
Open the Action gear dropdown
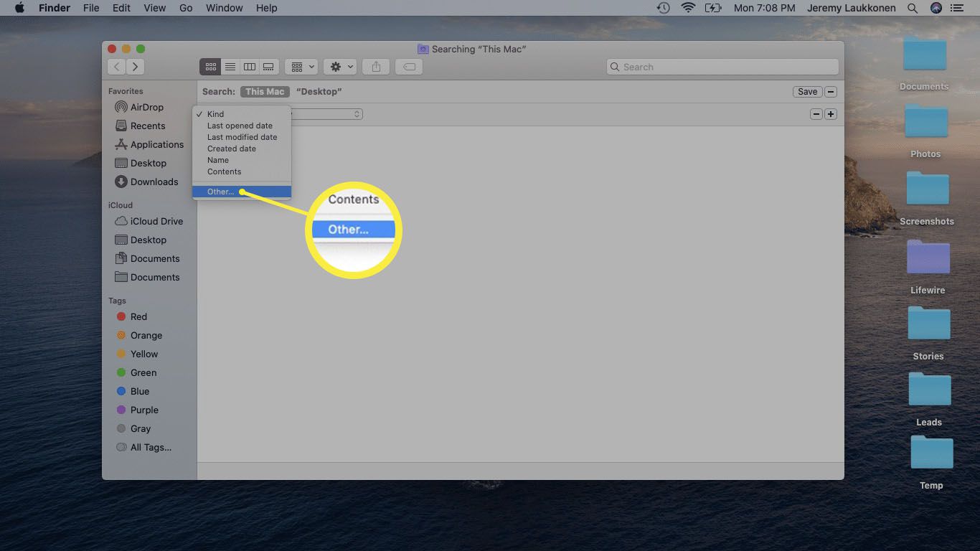point(339,67)
